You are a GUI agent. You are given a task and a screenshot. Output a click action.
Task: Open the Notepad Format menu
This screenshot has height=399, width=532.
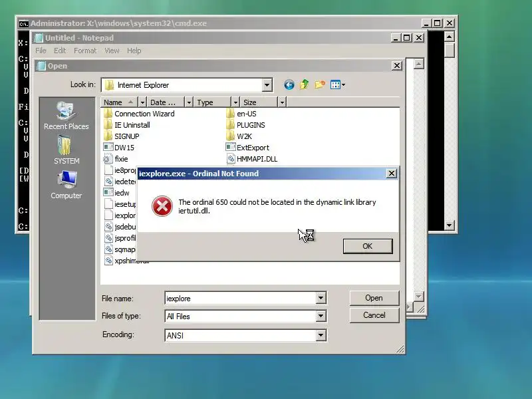coord(85,51)
